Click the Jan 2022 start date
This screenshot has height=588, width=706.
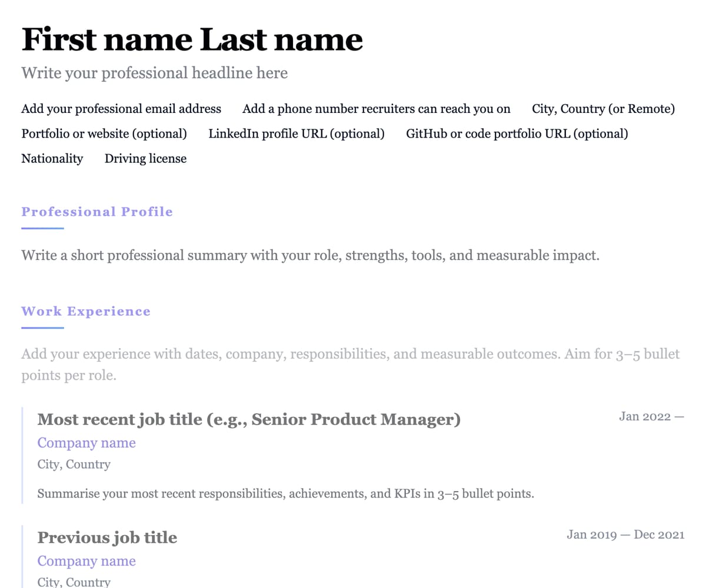(645, 417)
